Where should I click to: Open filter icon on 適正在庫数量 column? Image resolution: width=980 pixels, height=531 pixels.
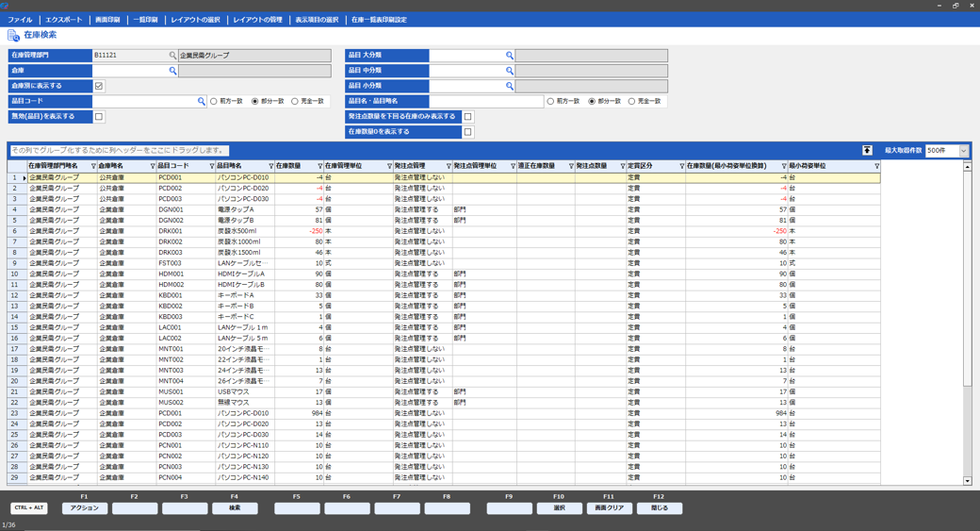click(571, 166)
